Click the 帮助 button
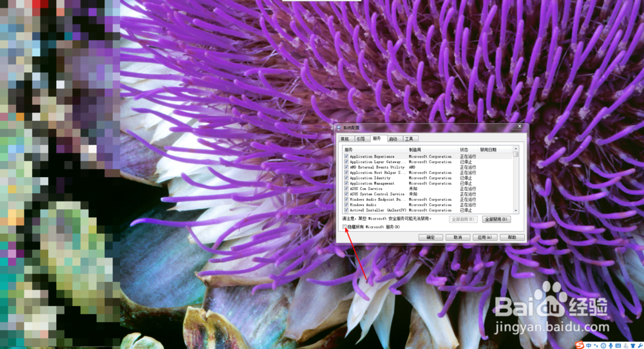Viewport: 644px width, 349px height. (x=512, y=238)
